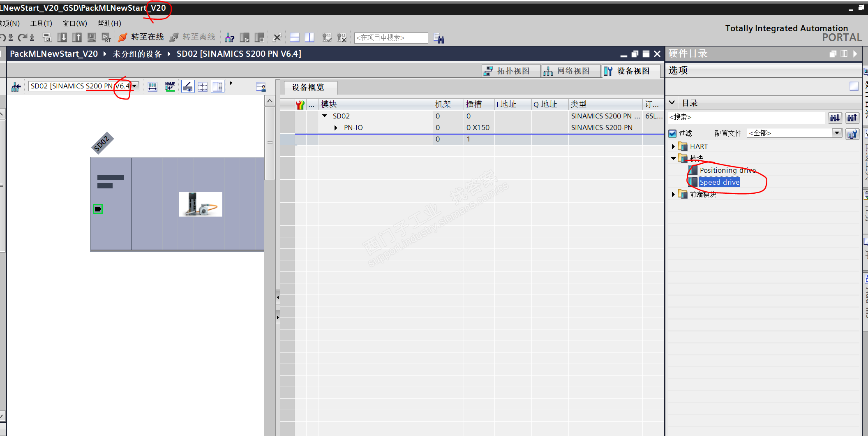Click the stop CPU icon
The height and width of the screenshot is (436, 868).
pyautogui.click(x=259, y=38)
